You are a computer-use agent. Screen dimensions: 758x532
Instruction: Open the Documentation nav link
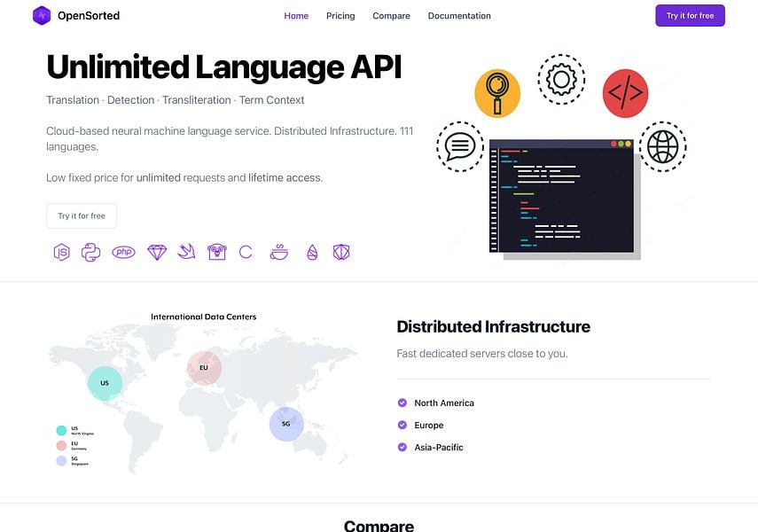[459, 16]
